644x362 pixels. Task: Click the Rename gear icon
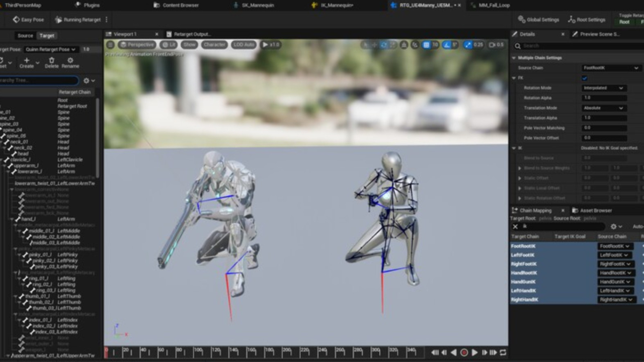point(70,60)
